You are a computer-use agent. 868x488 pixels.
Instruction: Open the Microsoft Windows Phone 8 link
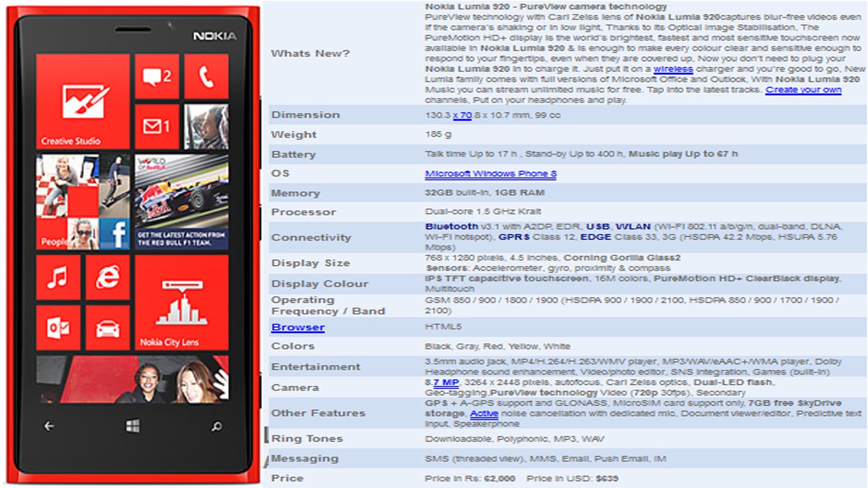pos(491,173)
